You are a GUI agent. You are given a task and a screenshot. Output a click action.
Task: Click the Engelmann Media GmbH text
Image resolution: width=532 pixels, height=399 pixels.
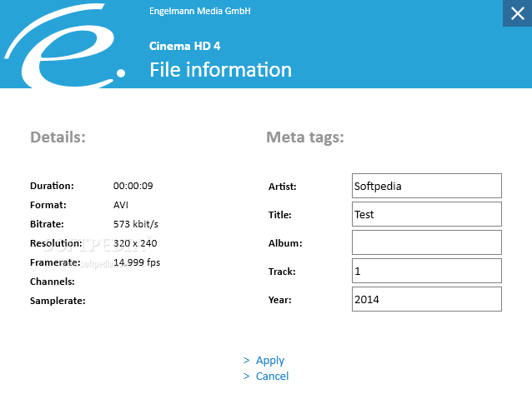[x=200, y=11]
